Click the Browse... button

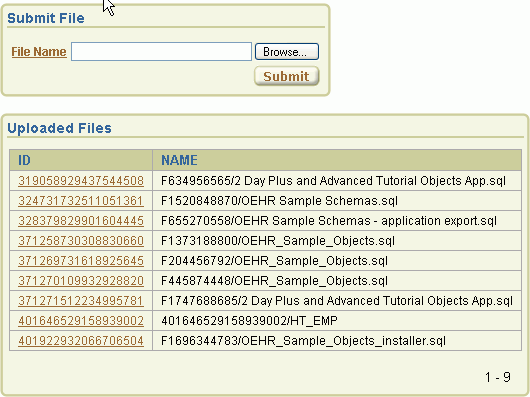[x=287, y=52]
